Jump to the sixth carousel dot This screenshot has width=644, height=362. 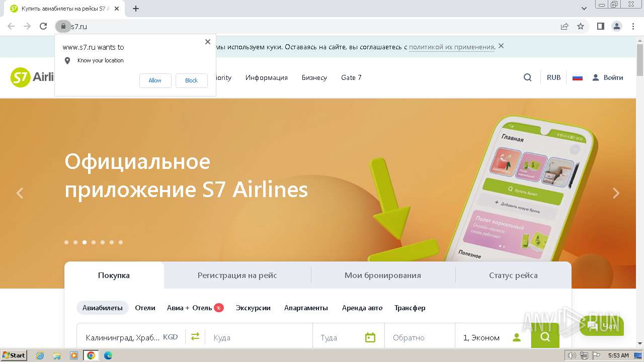[x=112, y=242]
